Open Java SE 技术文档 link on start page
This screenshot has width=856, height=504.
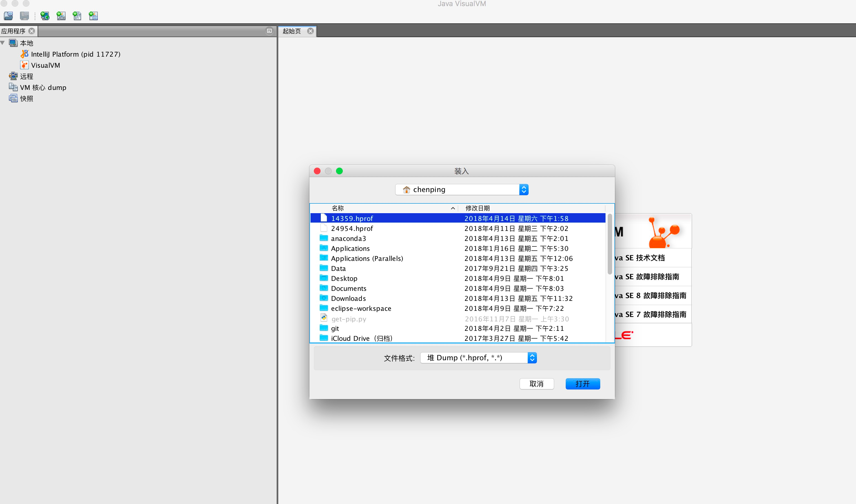click(640, 258)
